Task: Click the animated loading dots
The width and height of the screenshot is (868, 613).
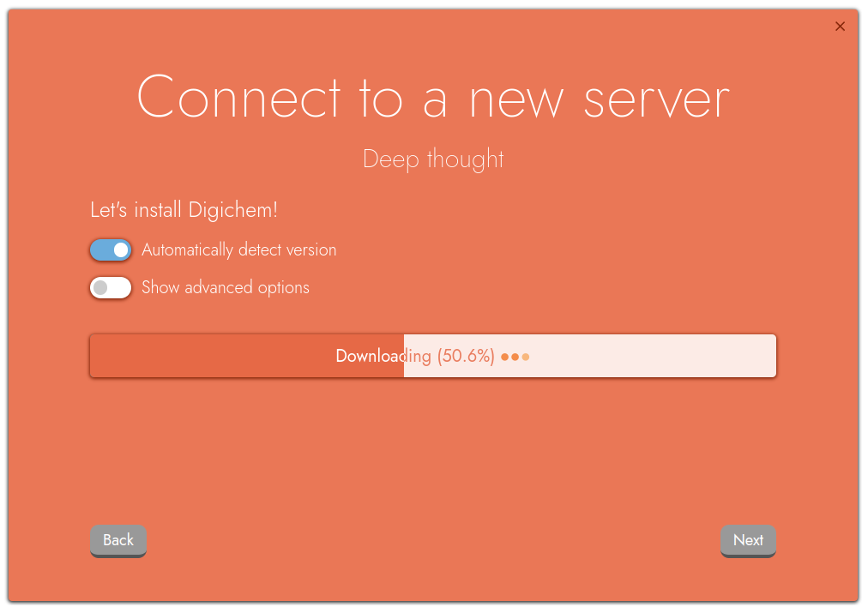Action: pos(515,356)
